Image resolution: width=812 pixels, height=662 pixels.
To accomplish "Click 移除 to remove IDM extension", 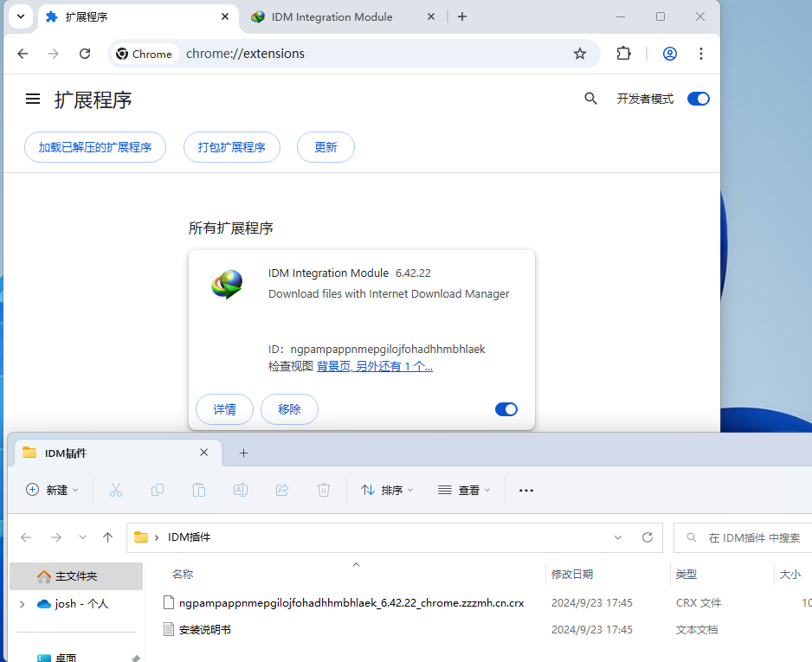I will (x=289, y=409).
